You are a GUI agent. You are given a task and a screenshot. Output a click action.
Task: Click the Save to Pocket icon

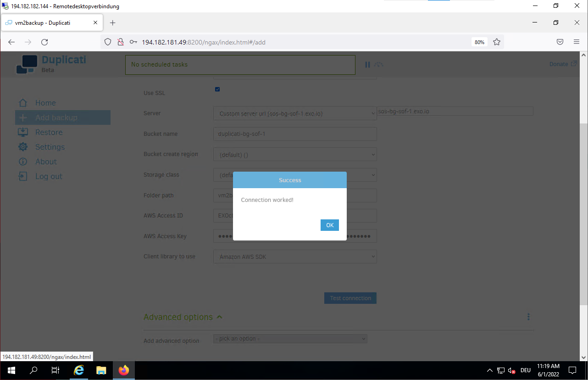(x=560, y=42)
